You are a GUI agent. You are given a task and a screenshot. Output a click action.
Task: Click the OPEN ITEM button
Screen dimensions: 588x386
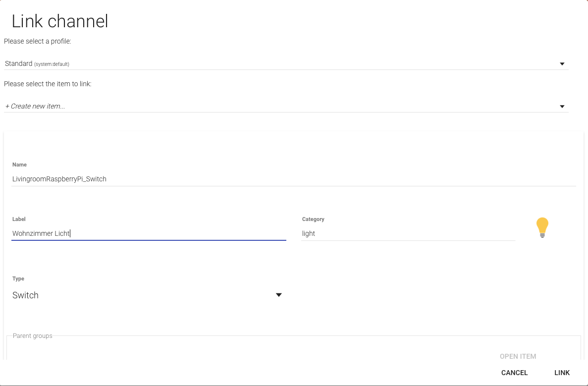pos(518,356)
